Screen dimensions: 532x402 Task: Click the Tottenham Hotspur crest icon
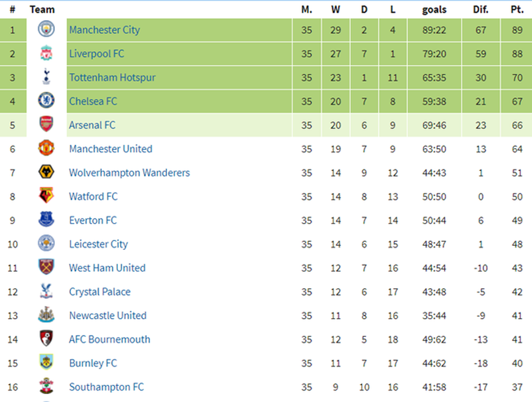[x=46, y=77]
